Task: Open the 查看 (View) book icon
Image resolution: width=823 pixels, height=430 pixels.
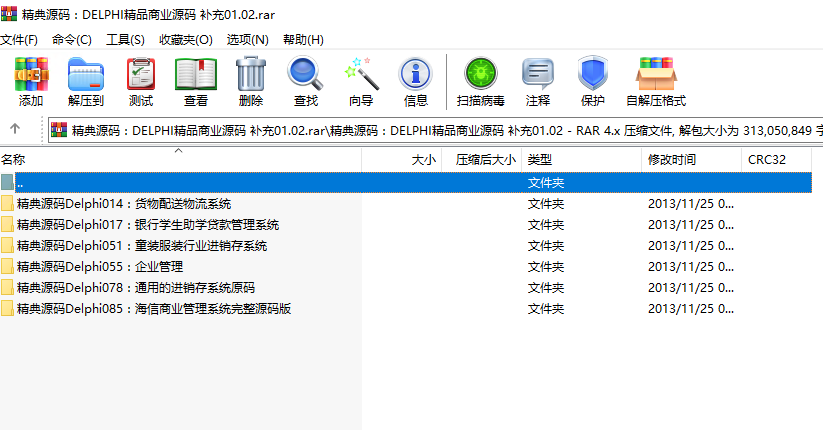Action: 196,74
